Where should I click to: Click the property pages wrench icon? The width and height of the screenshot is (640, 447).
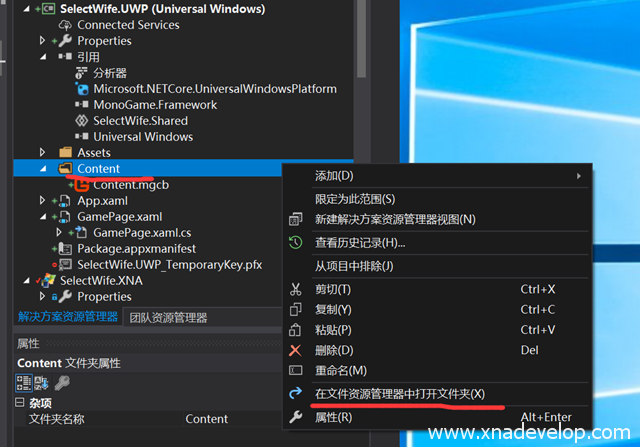[x=62, y=382]
